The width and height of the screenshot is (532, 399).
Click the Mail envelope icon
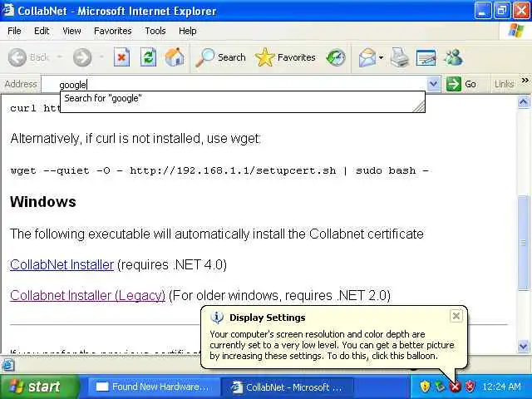pyautogui.click(x=367, y=57)
